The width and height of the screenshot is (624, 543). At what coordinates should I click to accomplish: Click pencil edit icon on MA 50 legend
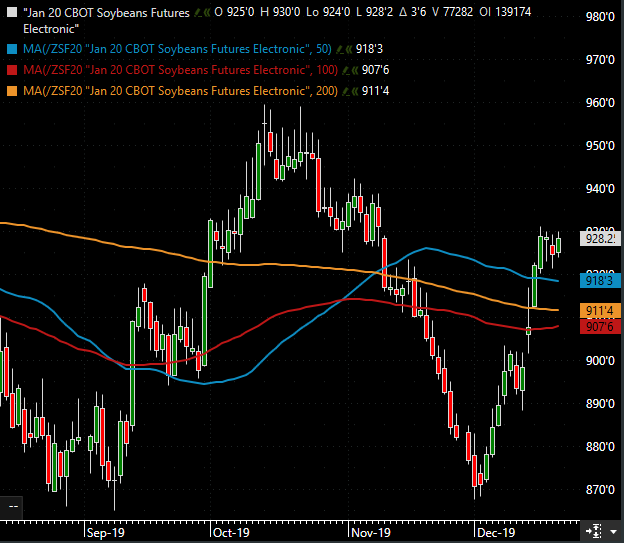click(x=339, y=49)
